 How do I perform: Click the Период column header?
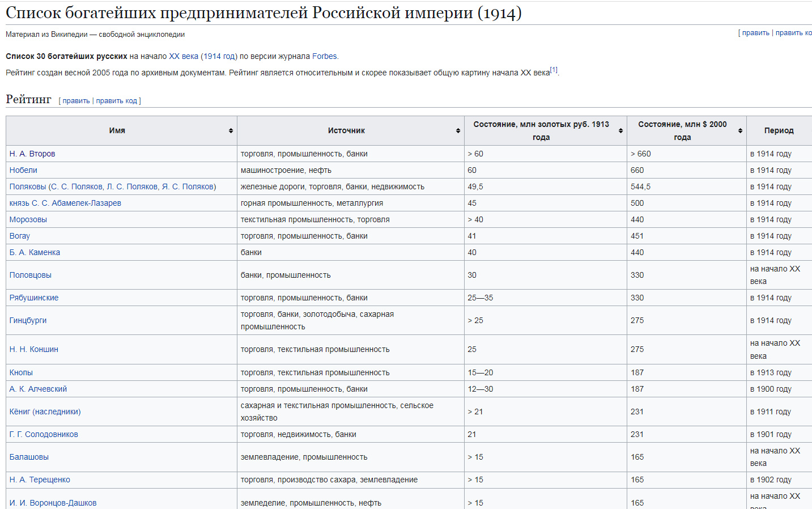(779, 130)
